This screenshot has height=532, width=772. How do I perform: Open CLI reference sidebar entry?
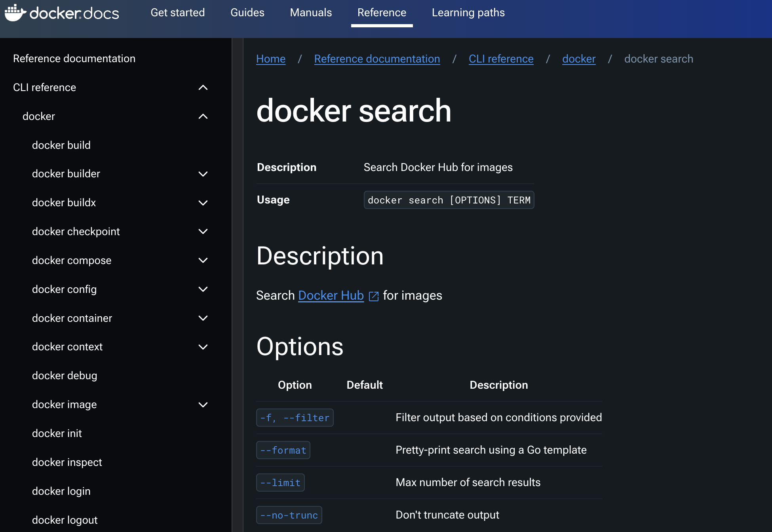tap(44, 87)
